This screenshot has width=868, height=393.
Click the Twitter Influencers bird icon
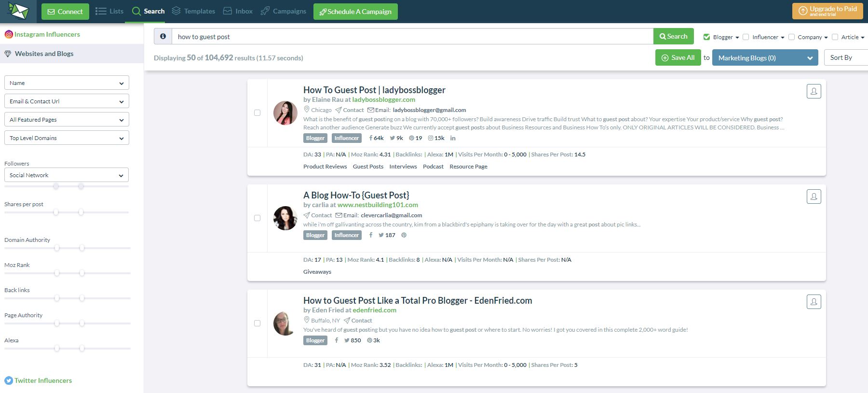[x=9, y=380]
